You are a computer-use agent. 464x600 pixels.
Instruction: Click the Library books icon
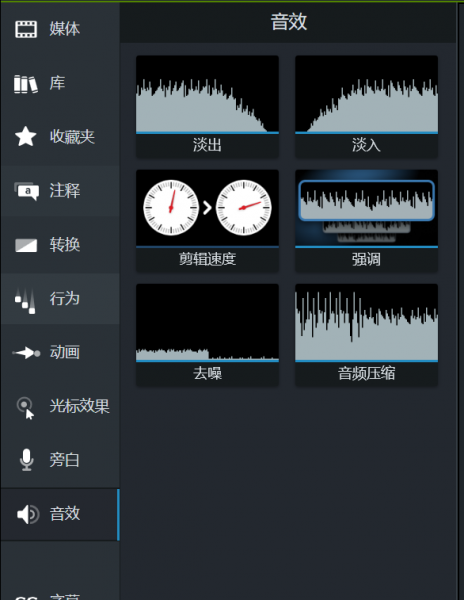[26, 83]
